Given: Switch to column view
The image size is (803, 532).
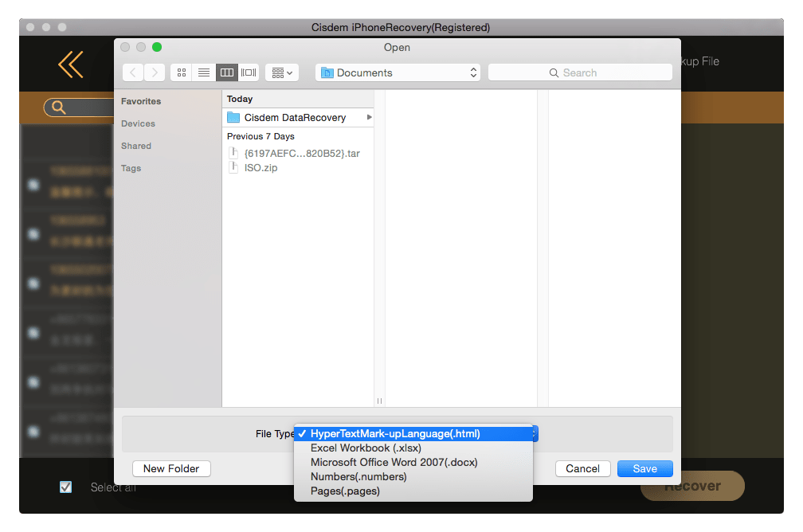Looking at the screenshot, I should click(x=227, y=72).
